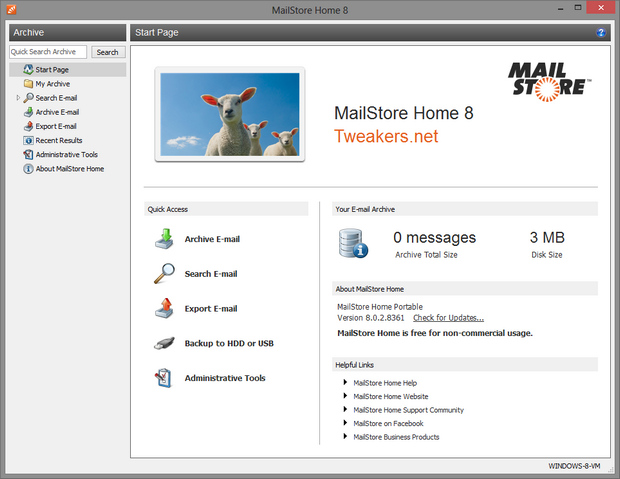Select Archive E-mail in the sidebar tree

point(57,112)
